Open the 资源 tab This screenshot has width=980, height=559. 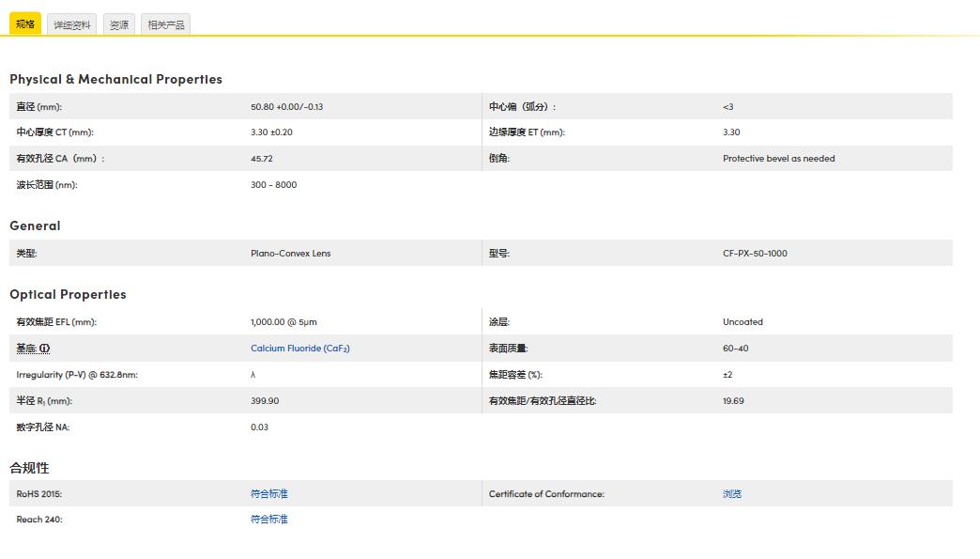(118, 25)
